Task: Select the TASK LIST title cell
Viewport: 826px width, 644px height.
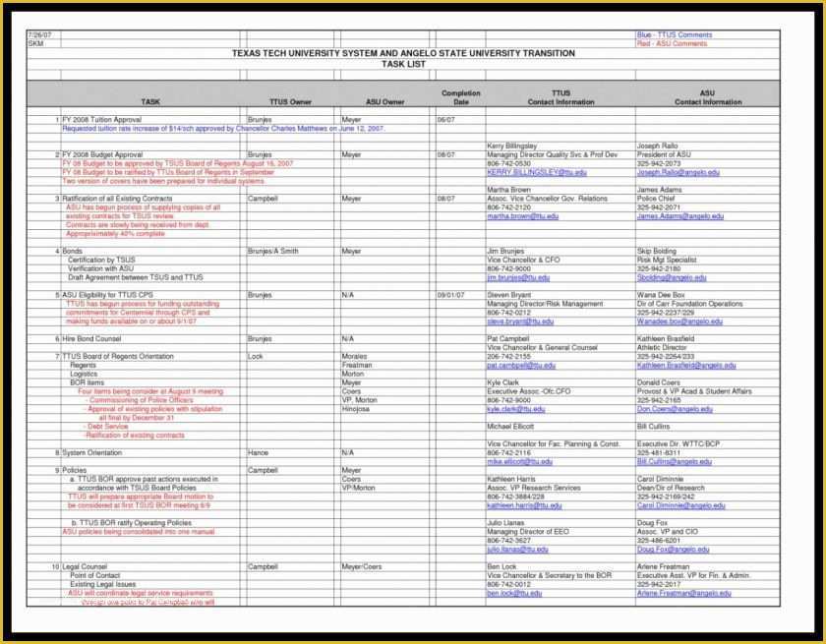Action: [x=403, y=64]
